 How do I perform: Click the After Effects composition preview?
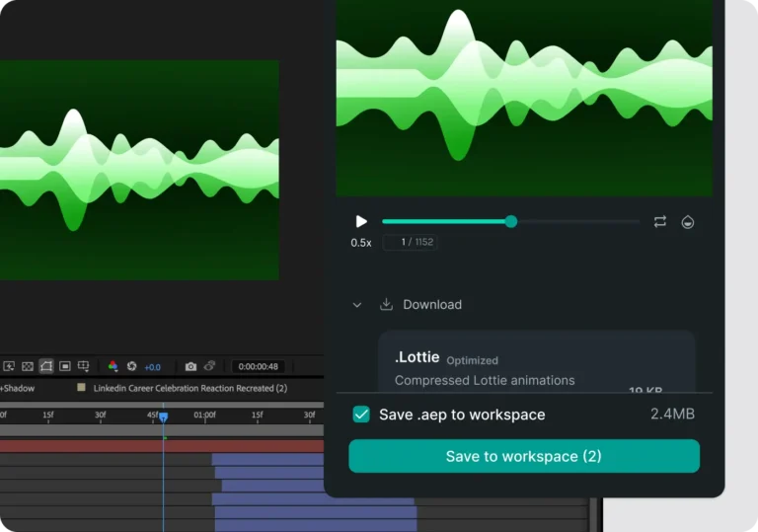(139, 170)
